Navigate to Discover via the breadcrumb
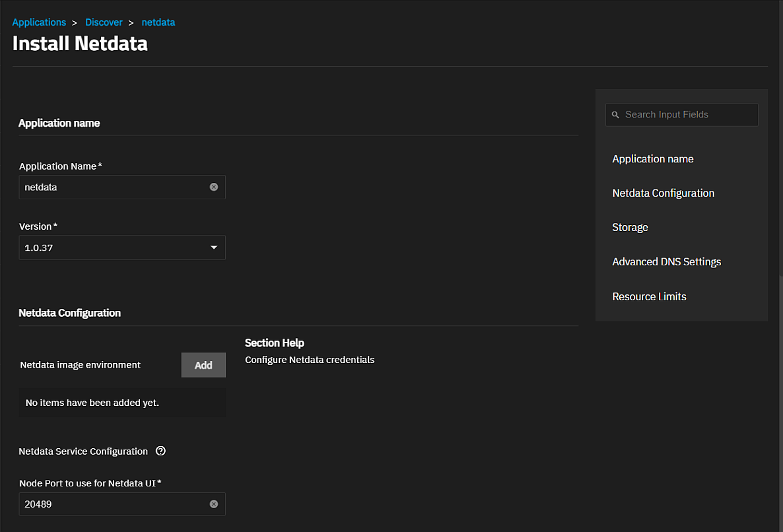Viewport: 783px width, 532px height. click(104, 22)
